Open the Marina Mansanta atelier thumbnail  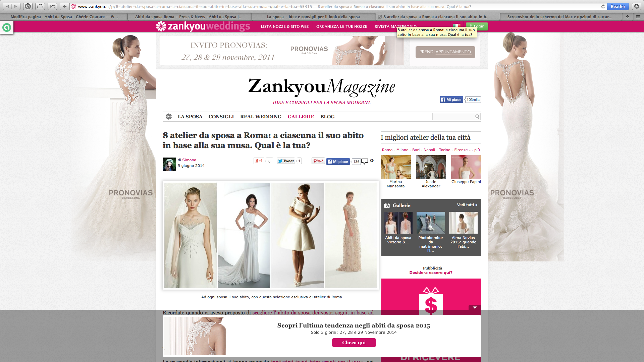(396, 167)
